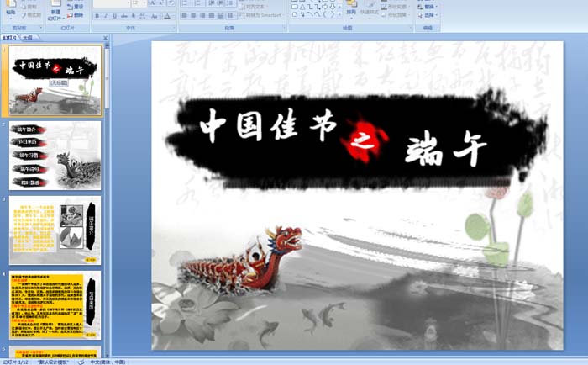This screenshot has height=365, width=588.
Task: Apply bullet list icon
Action: point(186,3)
